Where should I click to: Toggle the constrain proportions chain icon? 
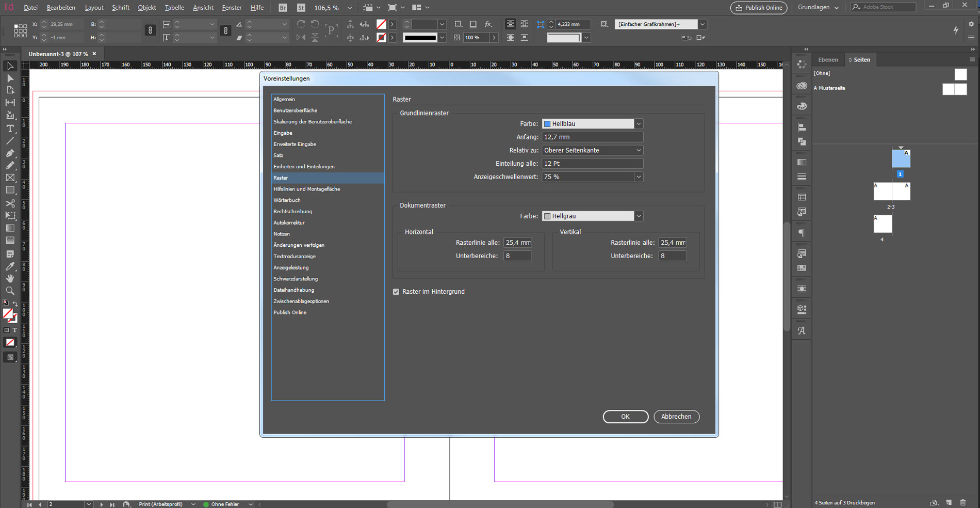click(x=150, y=30)
